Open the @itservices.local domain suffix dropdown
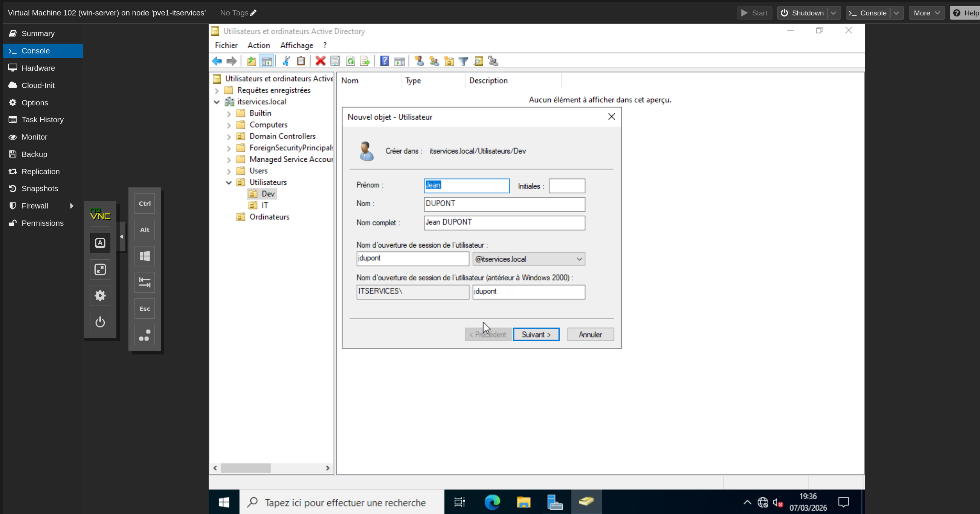Screen dimensions: 980x514 click(579, 259)
